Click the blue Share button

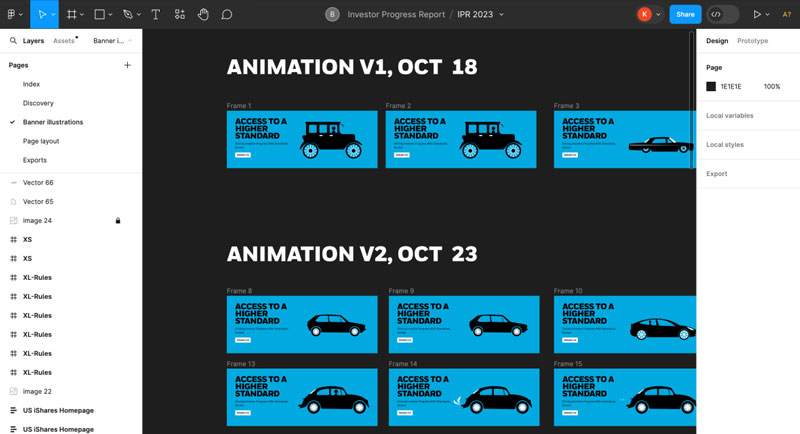tap(685, 14)
